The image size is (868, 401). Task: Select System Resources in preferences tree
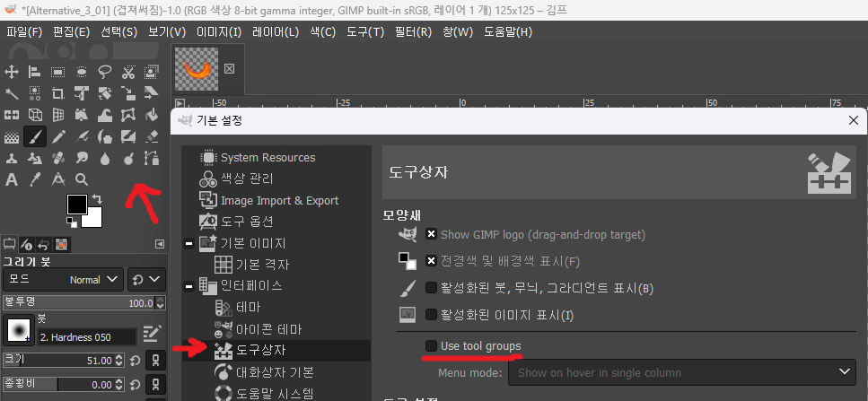pos(267,158)
